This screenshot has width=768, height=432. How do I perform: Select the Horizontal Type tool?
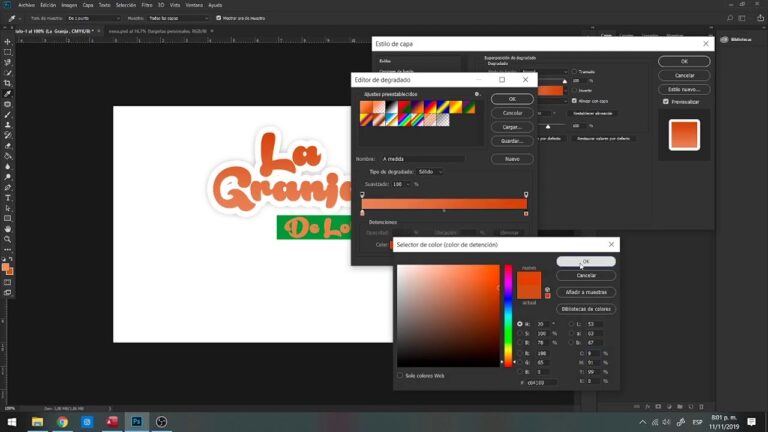[7, 198]
